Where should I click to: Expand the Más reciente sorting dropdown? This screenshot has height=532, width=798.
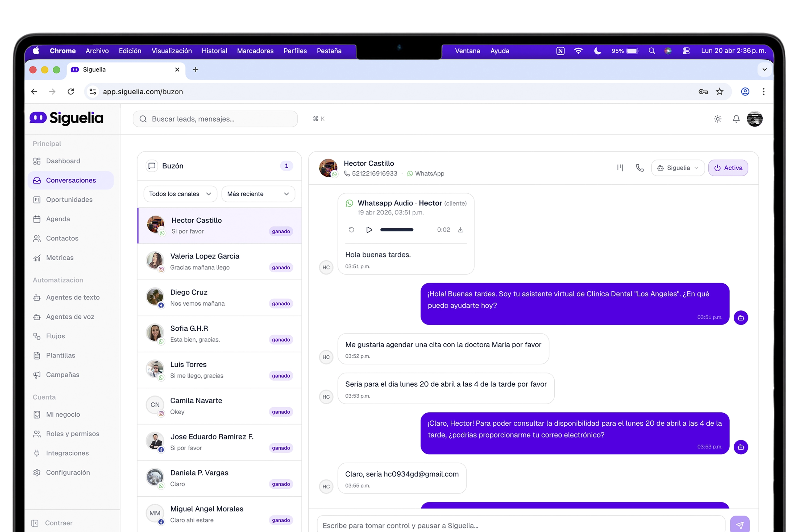(x=258, y=194)
